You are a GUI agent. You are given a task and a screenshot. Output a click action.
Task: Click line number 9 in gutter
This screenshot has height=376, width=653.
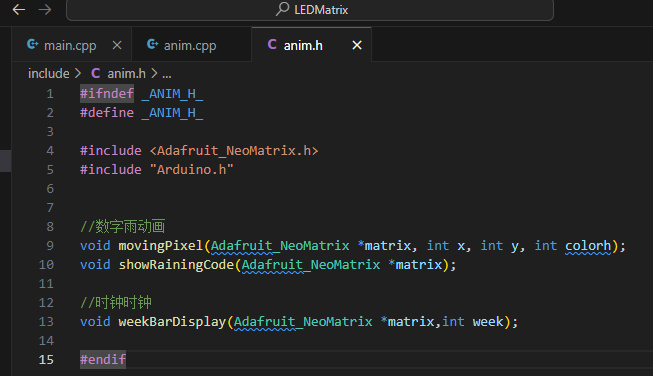tap(50, 246)
